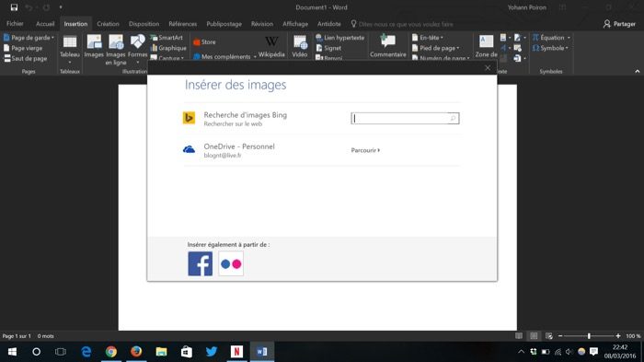Switch to Print layout view icon
The image size is (644, 362).
coord(534,336)
